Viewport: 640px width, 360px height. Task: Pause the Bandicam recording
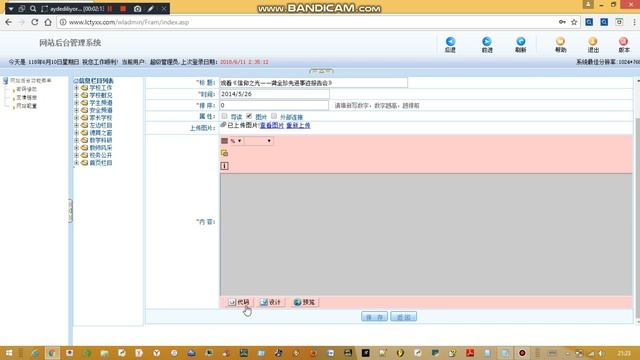point(110,9)
